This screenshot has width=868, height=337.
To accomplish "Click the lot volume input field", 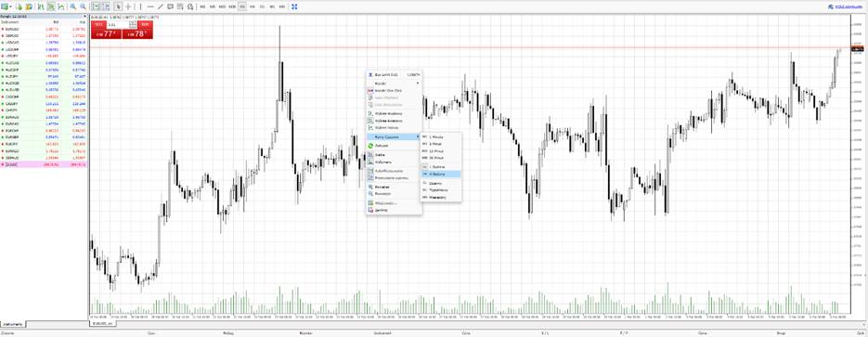I will [118, 25].
